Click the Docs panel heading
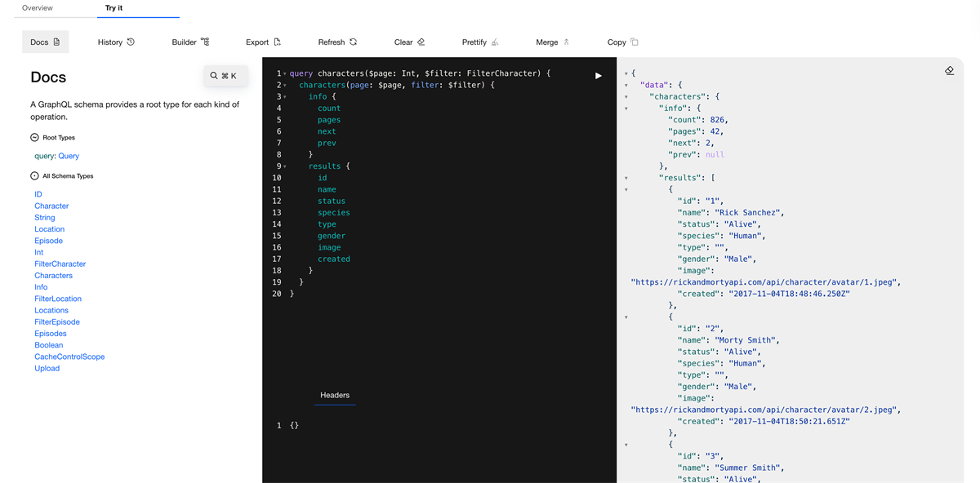The width and height of the screenshot is (980, 483). [x=48, y=78]
